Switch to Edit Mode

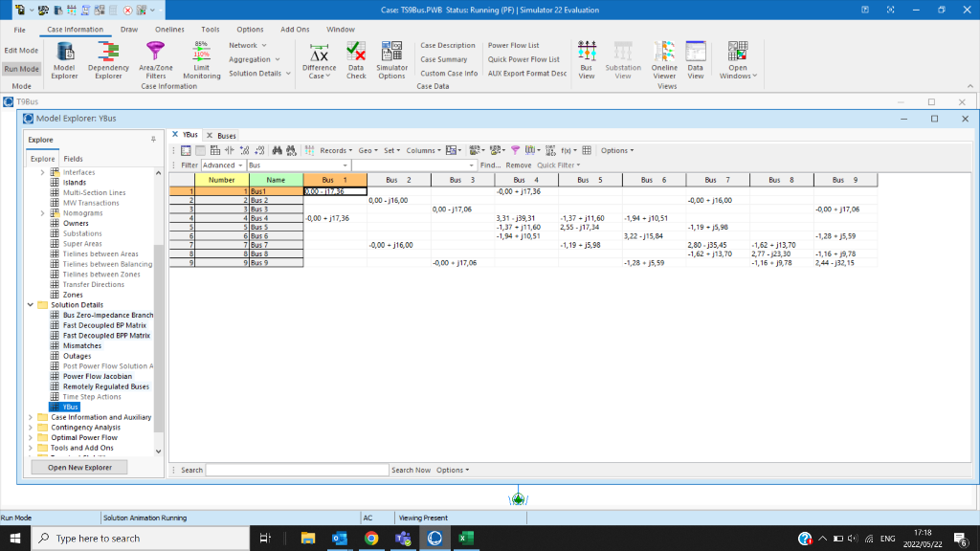21,51
